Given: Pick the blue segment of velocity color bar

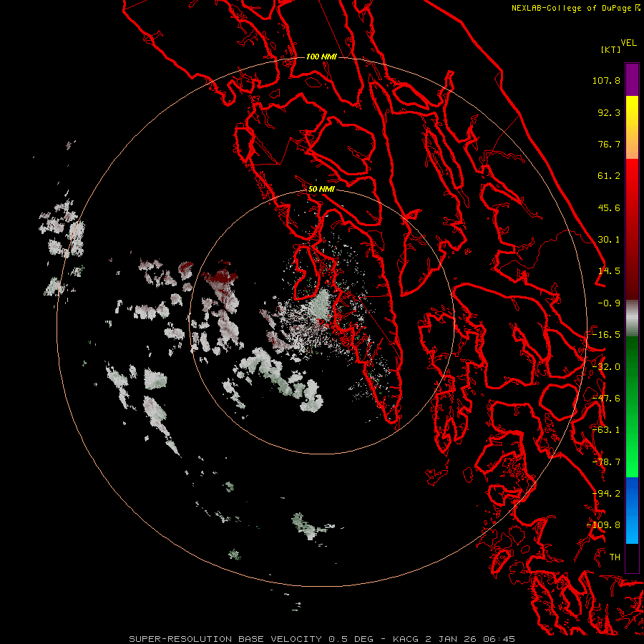Looking at the screenshot, I should coord(632,510).
